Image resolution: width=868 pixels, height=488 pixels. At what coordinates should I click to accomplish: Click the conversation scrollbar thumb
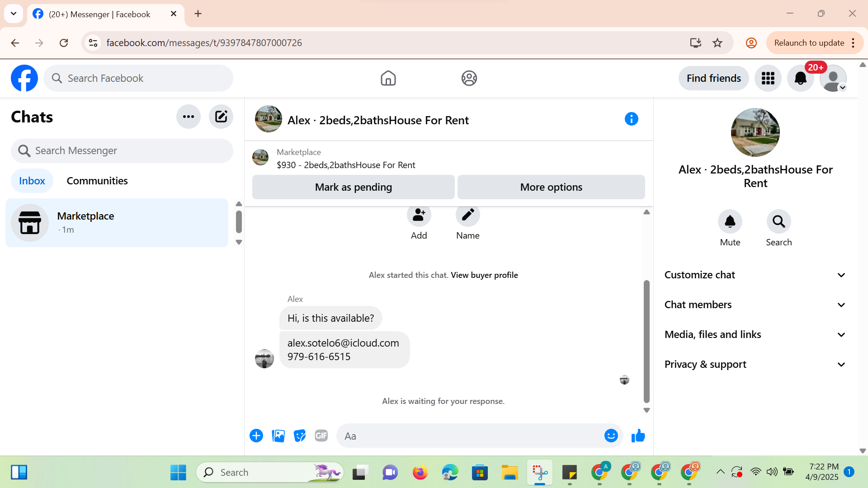[x=646, y=341]
